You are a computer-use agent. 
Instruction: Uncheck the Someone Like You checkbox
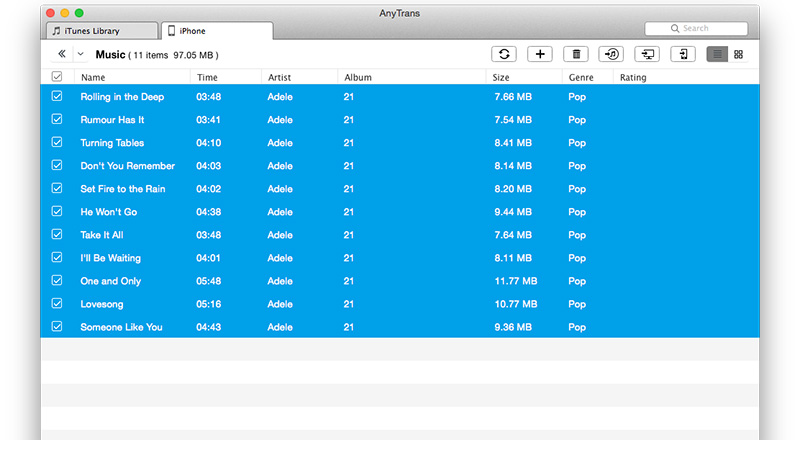57,327
